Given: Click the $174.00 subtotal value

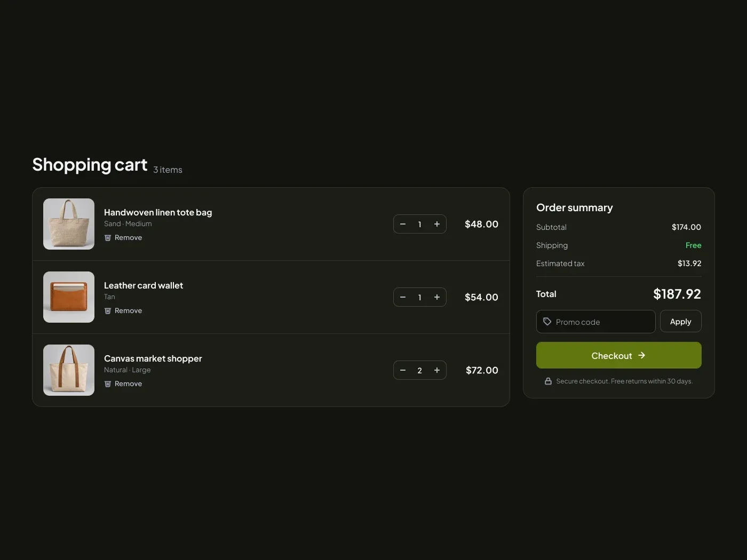Looking at the screenshot, I should pos(686,227).
